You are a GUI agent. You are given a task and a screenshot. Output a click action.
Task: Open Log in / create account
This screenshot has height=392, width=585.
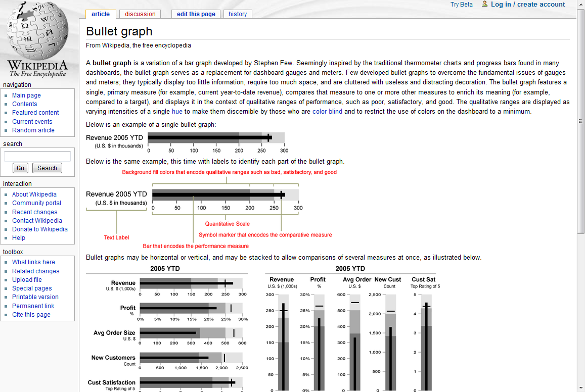point(527,5)
